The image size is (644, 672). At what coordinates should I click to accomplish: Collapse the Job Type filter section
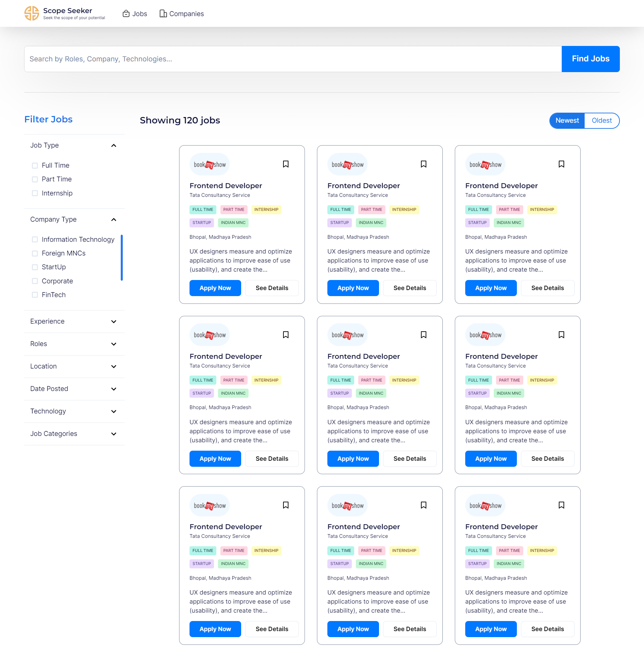[113, 146]
